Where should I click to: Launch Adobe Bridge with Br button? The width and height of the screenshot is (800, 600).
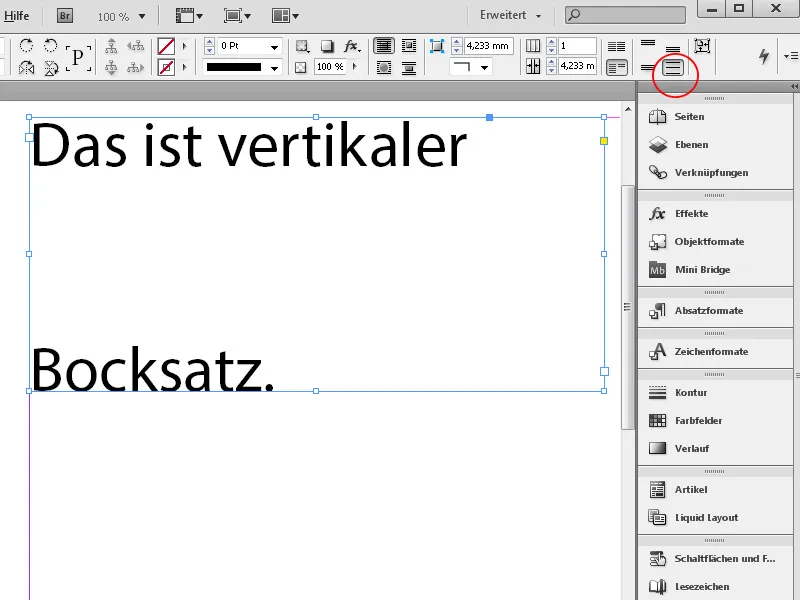coord(65,16)
